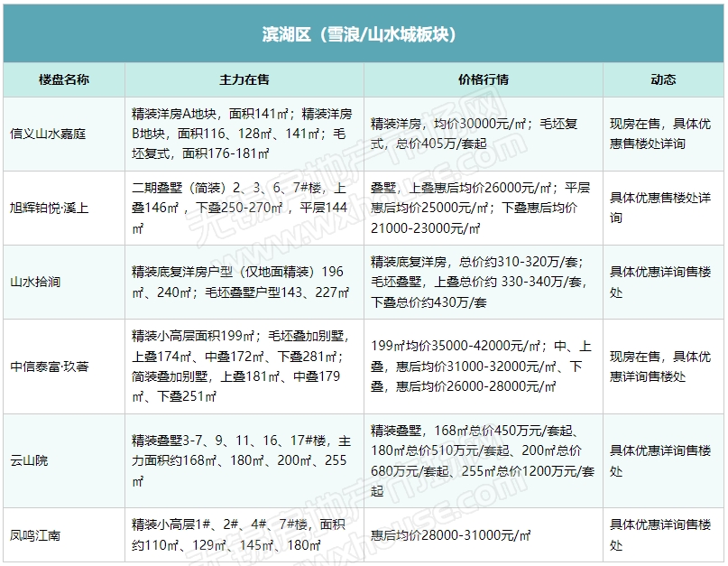Select cell starting 精装小高层1#、2#、4#、7#楼
The height and width of the screenshot is (566, 728).
pyautogui.click(x=244, y=535)
